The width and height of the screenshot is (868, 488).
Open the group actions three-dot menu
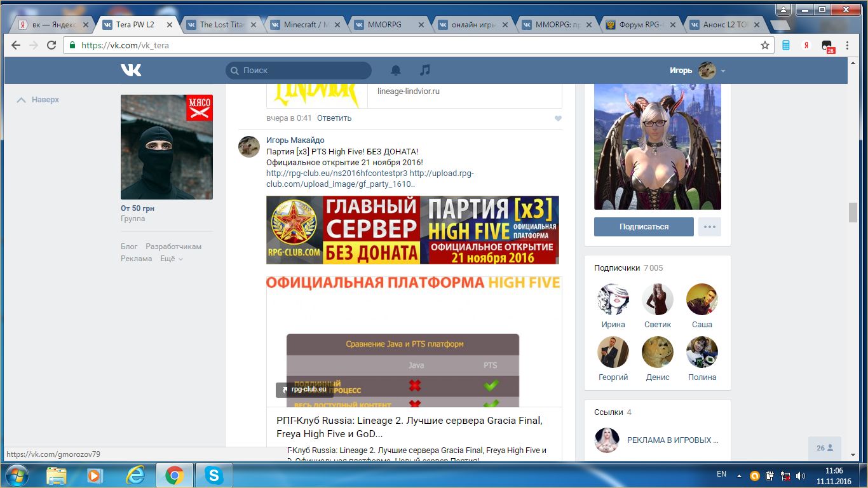[x=710, y=227]
